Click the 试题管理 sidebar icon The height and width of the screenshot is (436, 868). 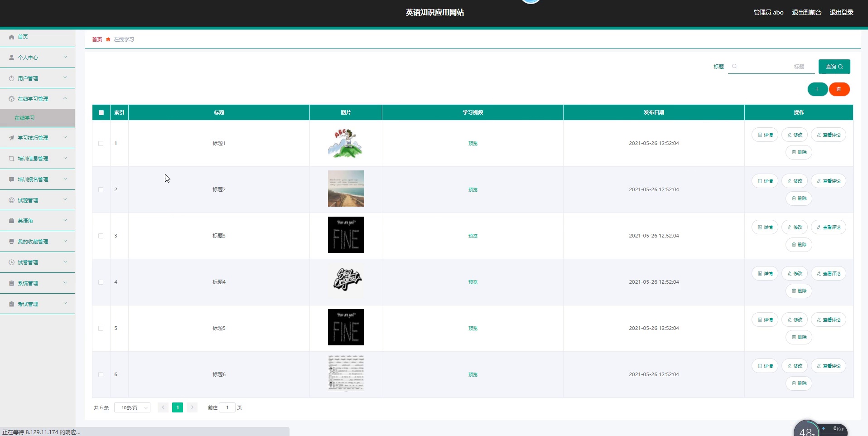click(x=11, y=200)
